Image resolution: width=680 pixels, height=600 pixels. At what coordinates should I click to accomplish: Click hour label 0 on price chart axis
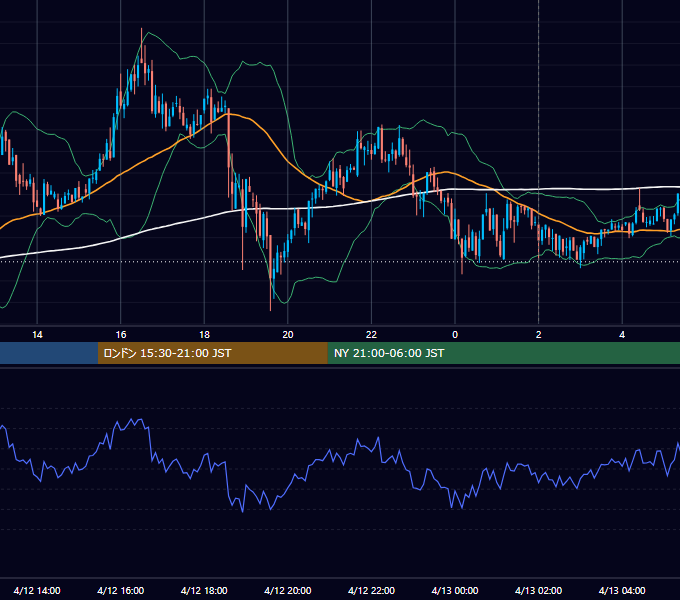455,335
